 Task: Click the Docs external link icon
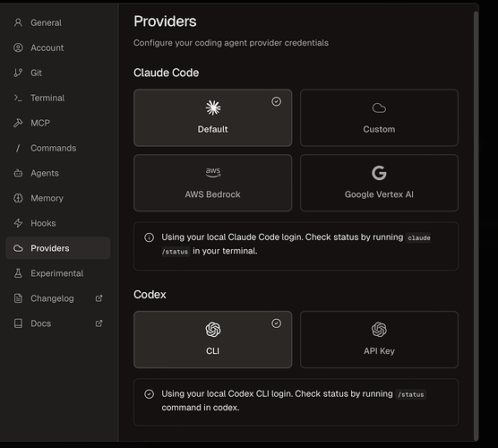click(99, 323)
